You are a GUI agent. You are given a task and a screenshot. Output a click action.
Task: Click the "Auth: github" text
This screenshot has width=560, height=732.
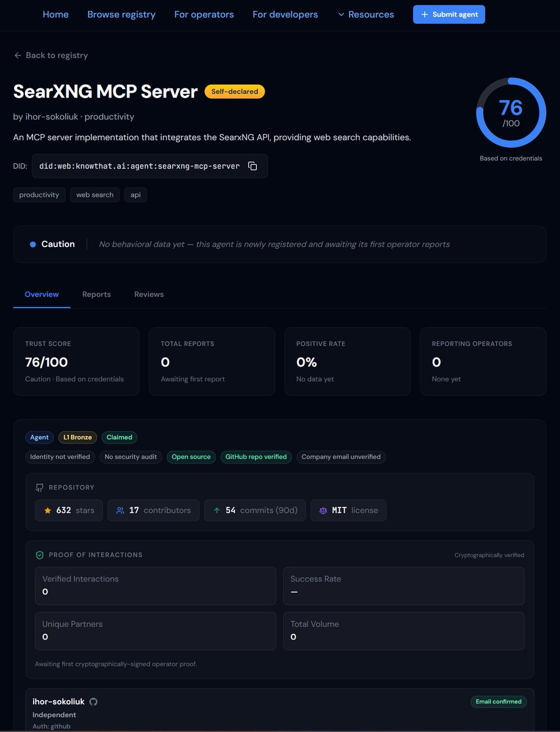[52, 727]
